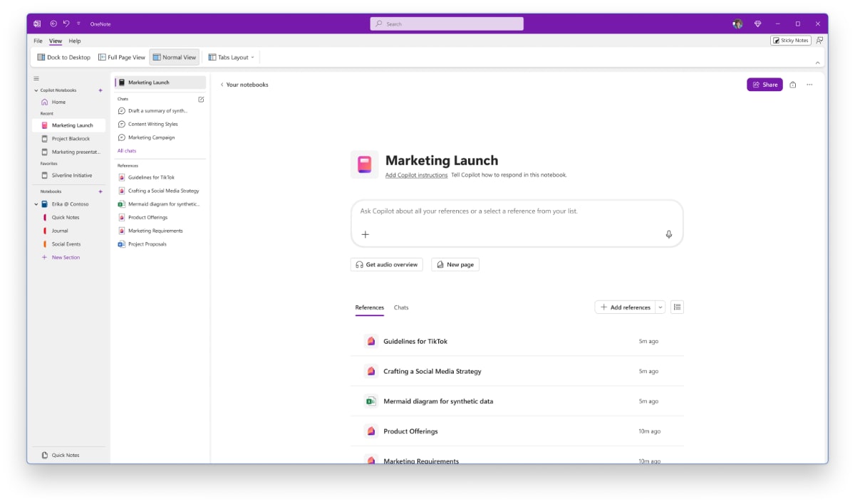855x504 pixels.
Task: Click the plus icon inside the Copilot prompt box
Action: [364, 233]
